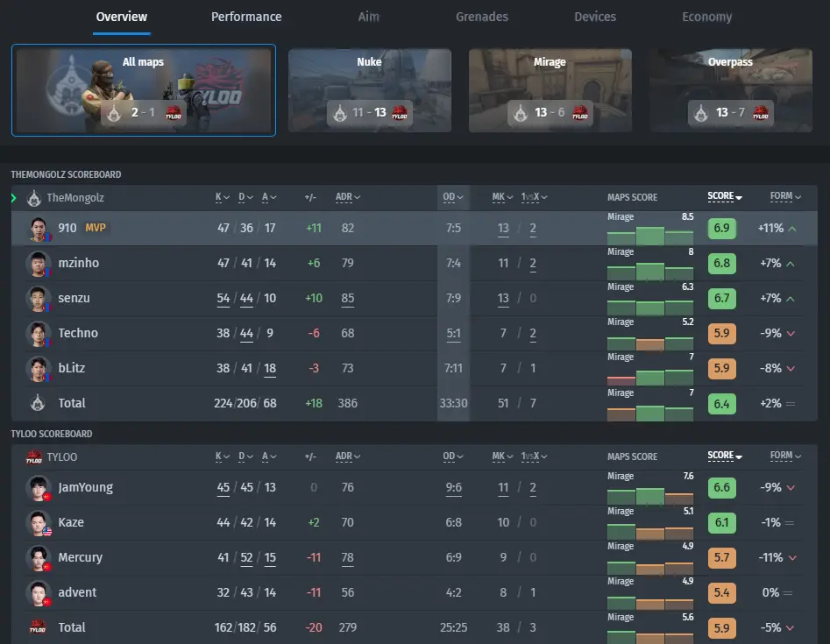The width and height of the screenshot is (830, 644).
Task: Open Techno's player name link
Action: pos(78,333)
